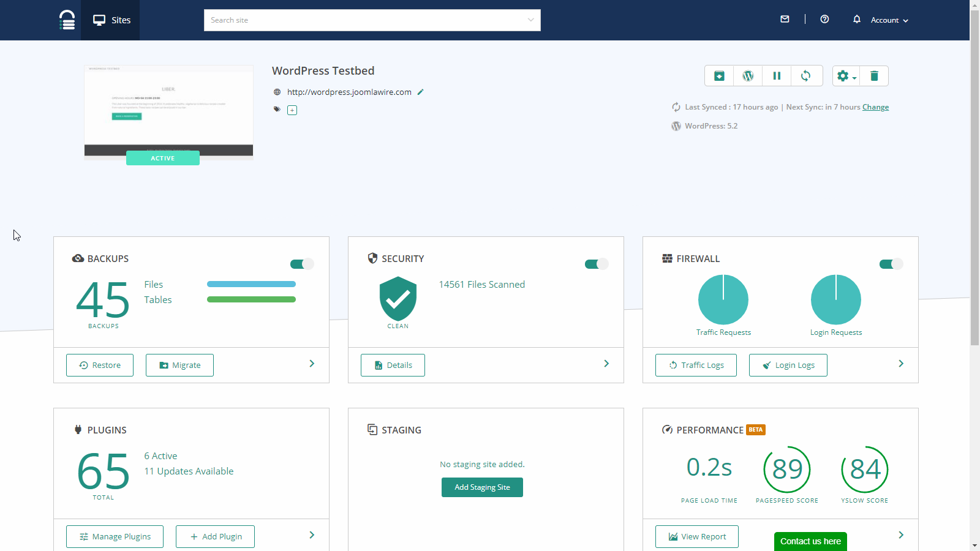Click the Traffic Requests label link
This screenshot has width=980, height=551.
[x=723, y=332]
